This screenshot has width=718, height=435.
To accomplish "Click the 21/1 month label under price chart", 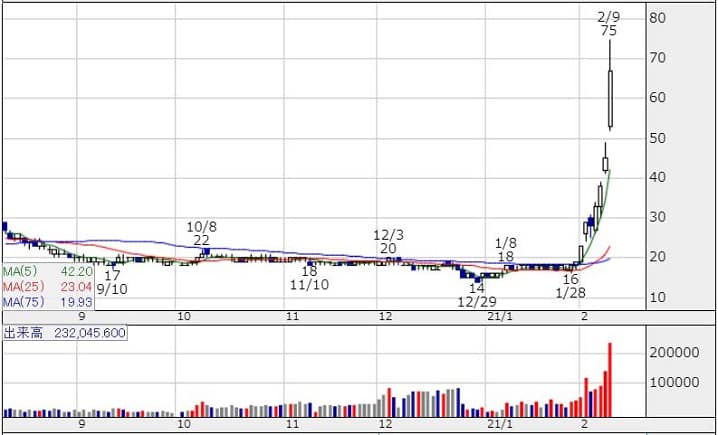I will pyautogui.click(x=499, y=316).
